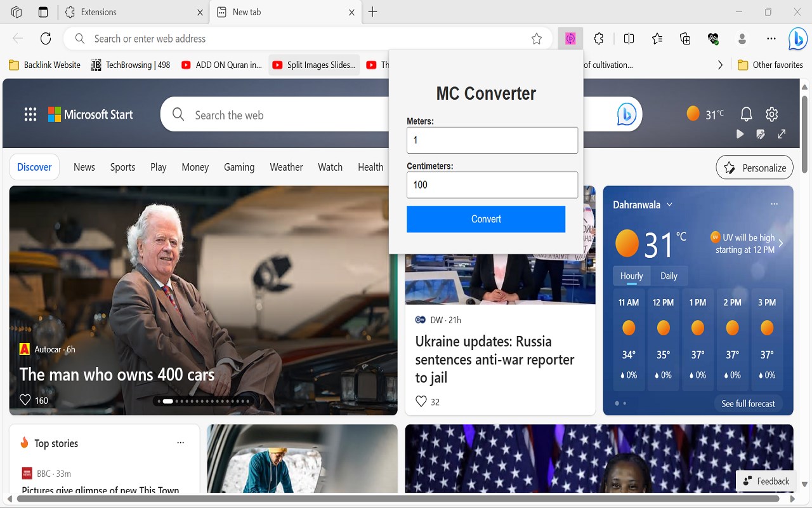Click the Centimeters input field
Image resolution: width=812 pixels, height=508 pixels.
pos(492,185)
